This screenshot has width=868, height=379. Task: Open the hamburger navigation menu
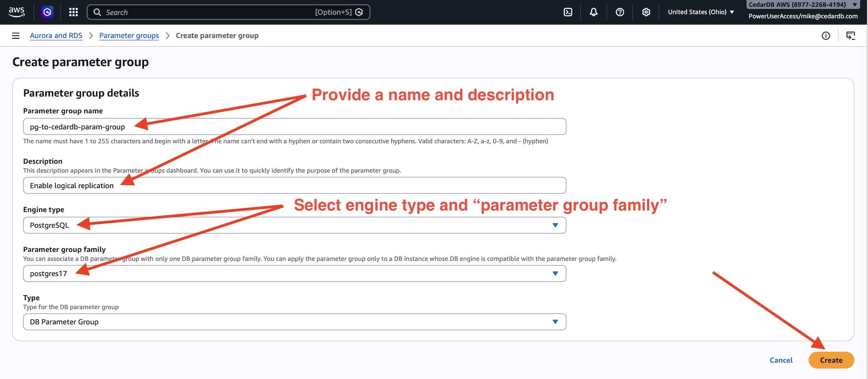coord(16,35)
